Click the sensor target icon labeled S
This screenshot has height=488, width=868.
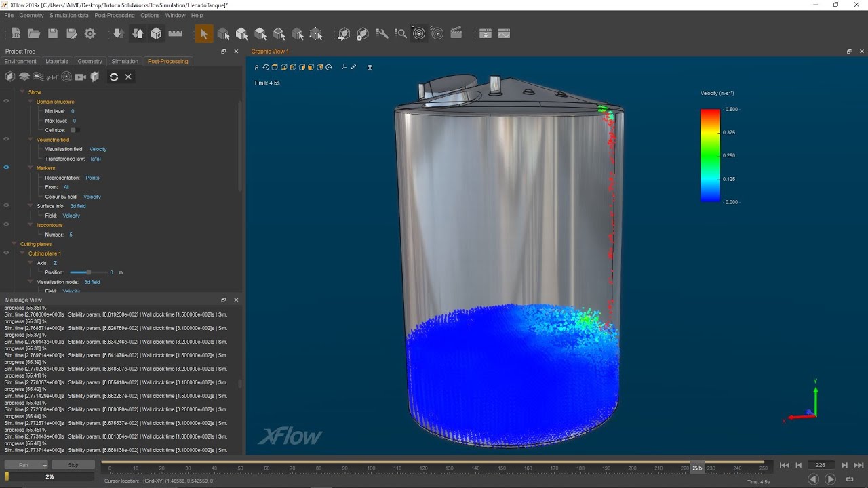437,33
